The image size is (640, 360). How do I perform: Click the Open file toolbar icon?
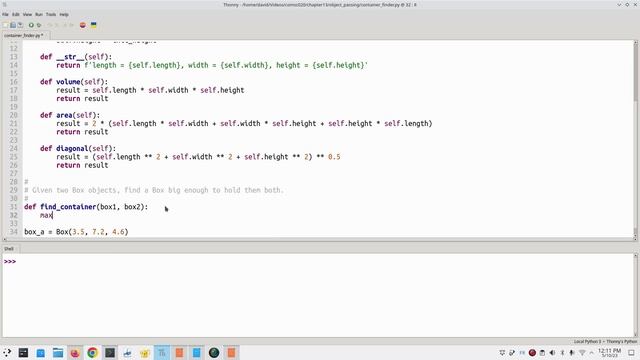13,25
